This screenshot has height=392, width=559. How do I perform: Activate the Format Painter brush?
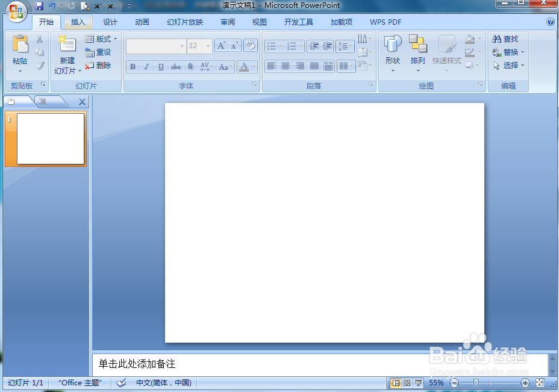pos(40,65)
